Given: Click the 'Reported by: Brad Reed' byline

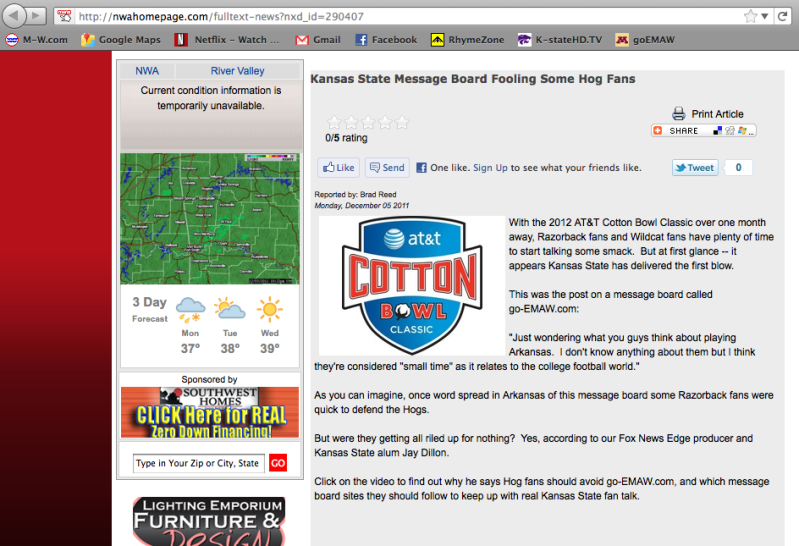Looking at the screenshot, I should [x=355, y=194].
